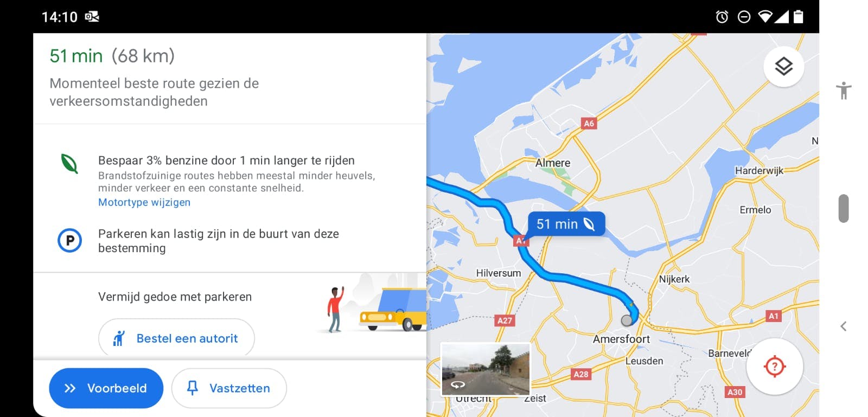The height and width of the screenshot is (417, 868).
Task: Click the A6 highway marker
Action: 589,123
